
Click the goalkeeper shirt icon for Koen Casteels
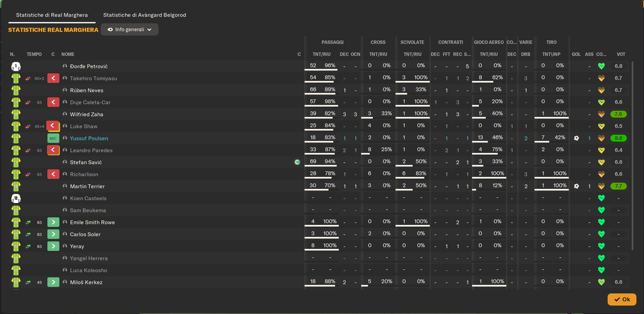click(16, 198)
